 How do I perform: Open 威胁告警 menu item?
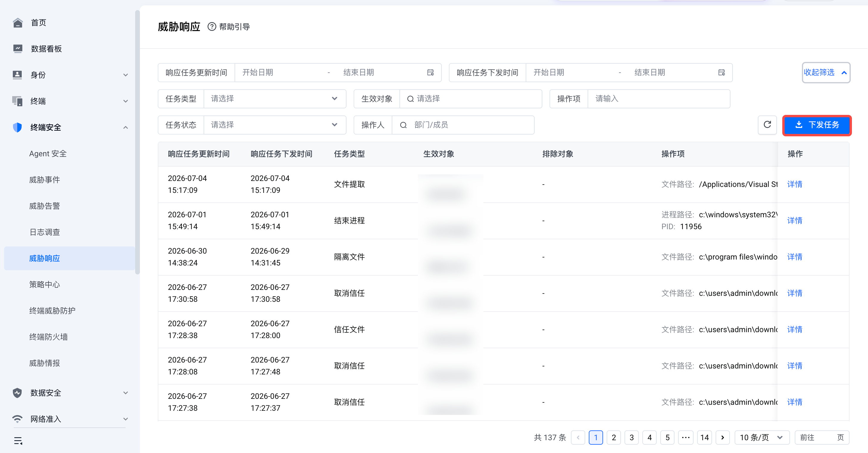click(44, 206)
